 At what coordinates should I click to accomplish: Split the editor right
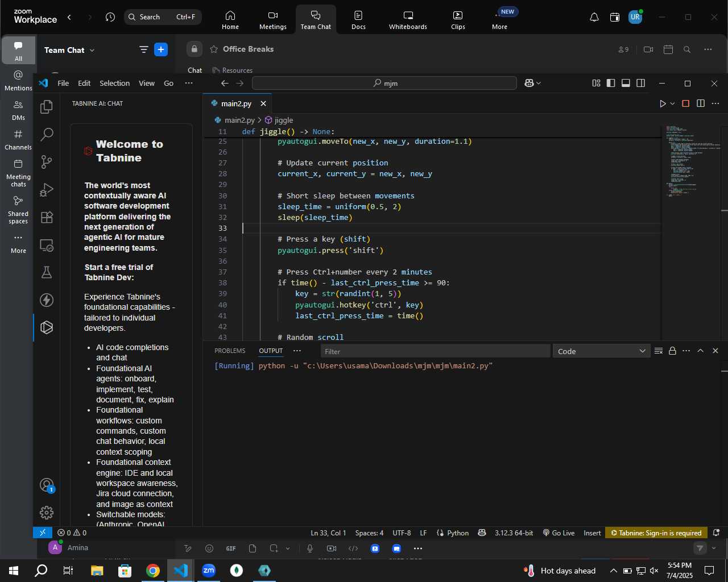point(701,103)
